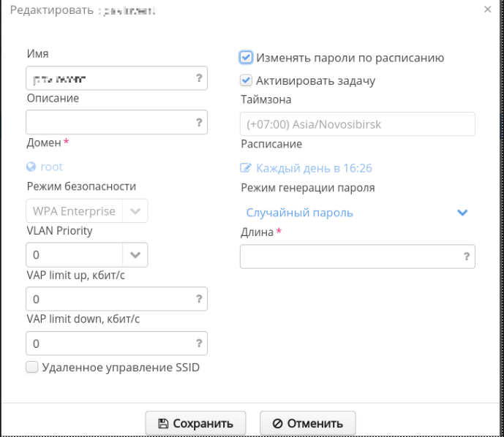Click the Сохранить button
The width and height of the screenshot is (504, 437).
pyautogui.click(x=197, y=423)
